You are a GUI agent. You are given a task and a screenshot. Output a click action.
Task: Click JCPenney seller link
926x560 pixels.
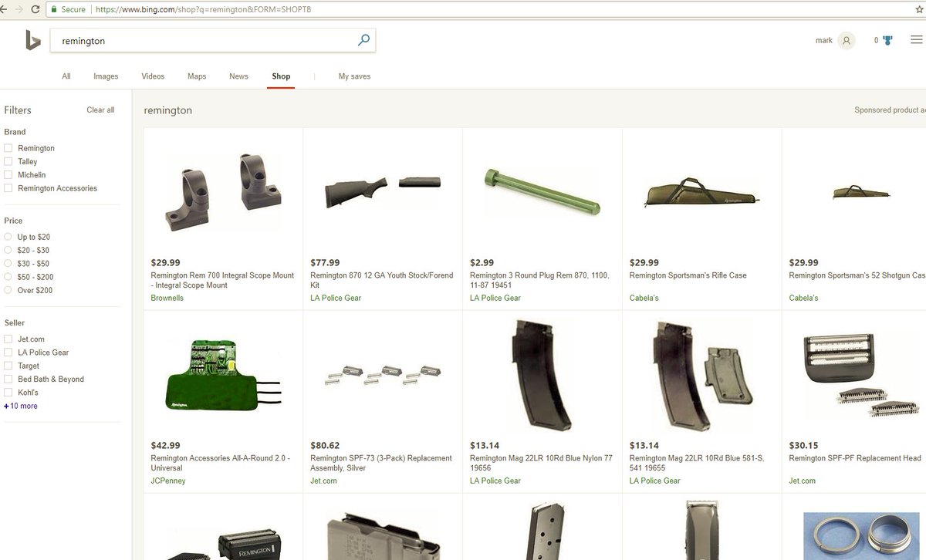click(x=168, y=481)
